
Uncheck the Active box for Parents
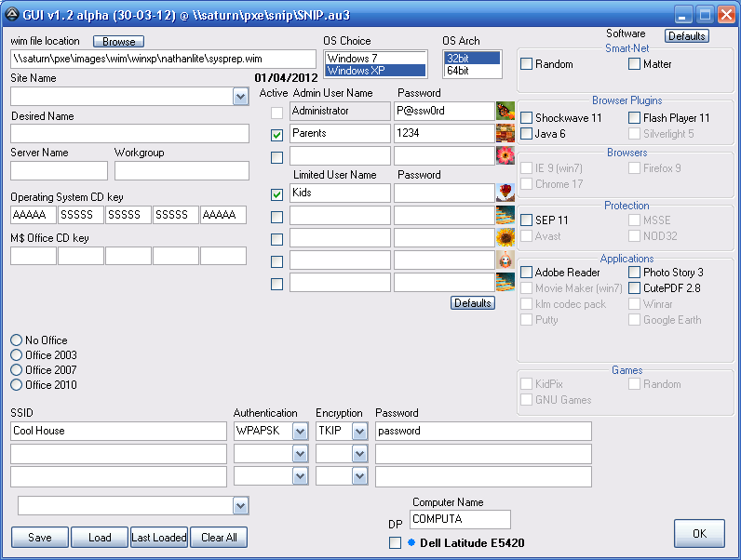[276, 135]
